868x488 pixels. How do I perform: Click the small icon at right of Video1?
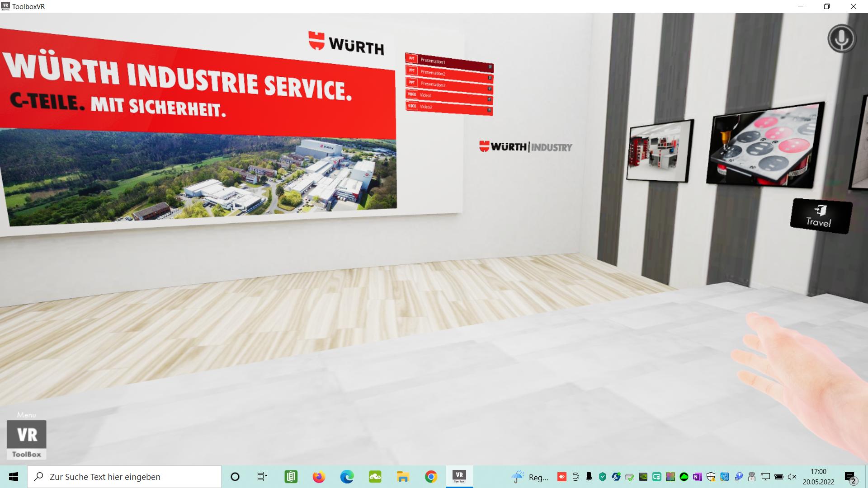[490, 99]
